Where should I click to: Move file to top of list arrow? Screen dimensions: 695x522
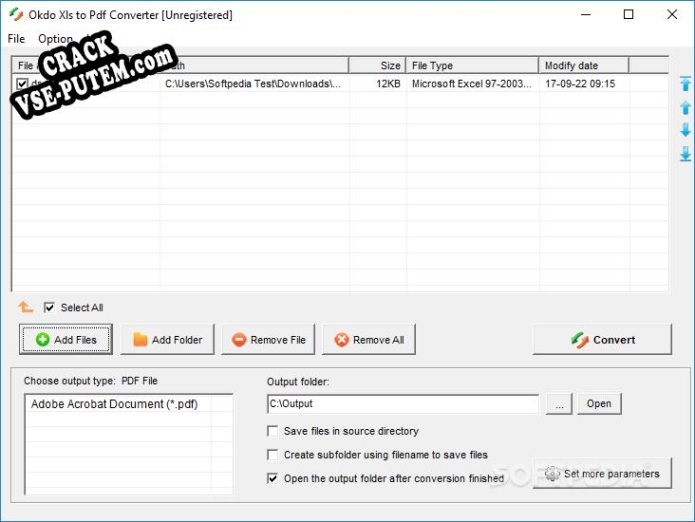coord(685,84)
